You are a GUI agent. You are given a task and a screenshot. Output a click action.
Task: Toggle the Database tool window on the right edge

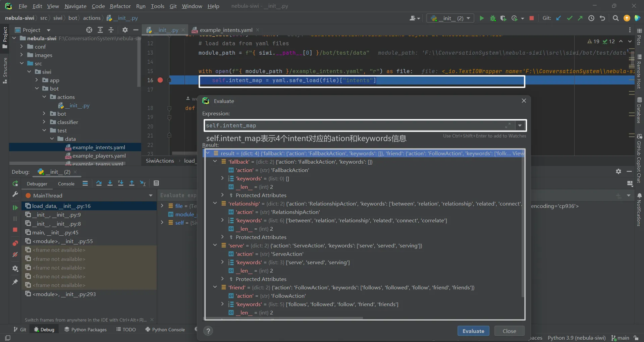(639, 110)
